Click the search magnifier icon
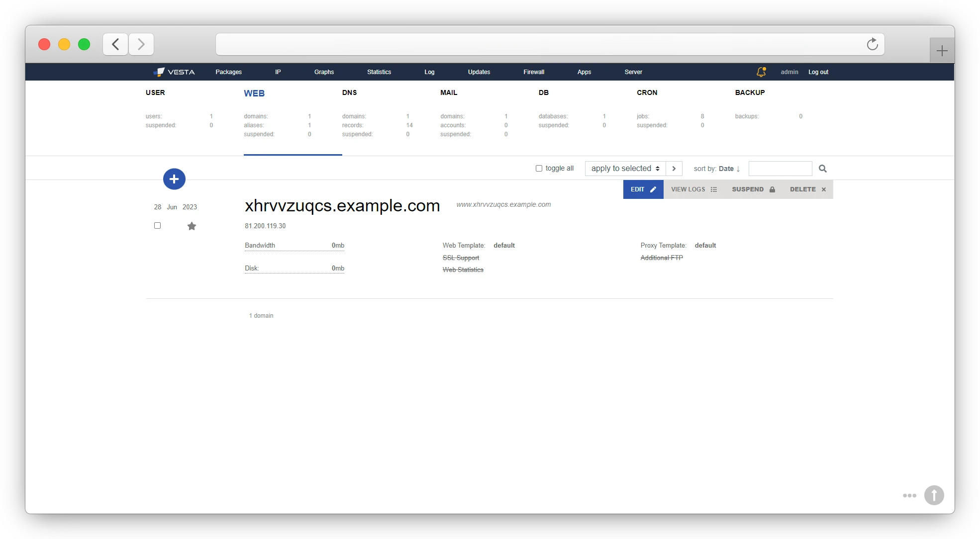This screenshot has width=980, height=539. [x=822, y=169]
